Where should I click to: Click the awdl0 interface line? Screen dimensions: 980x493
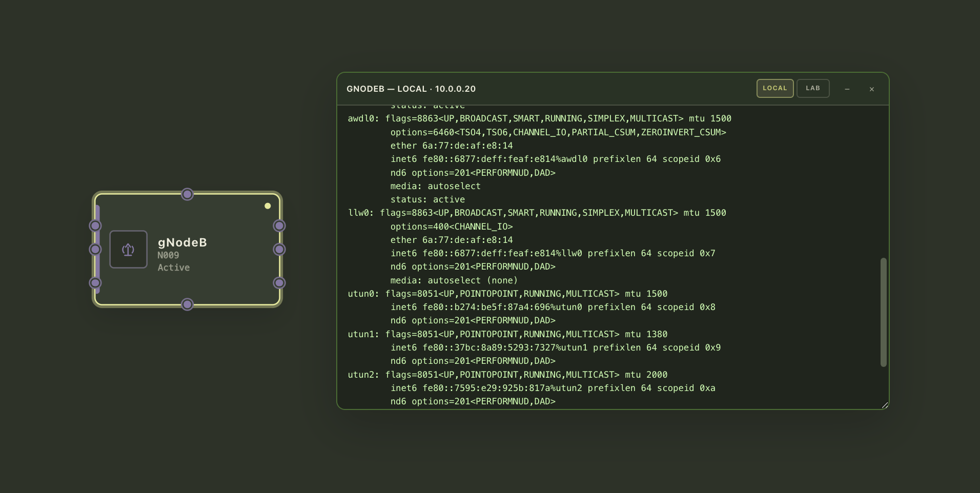540,118
